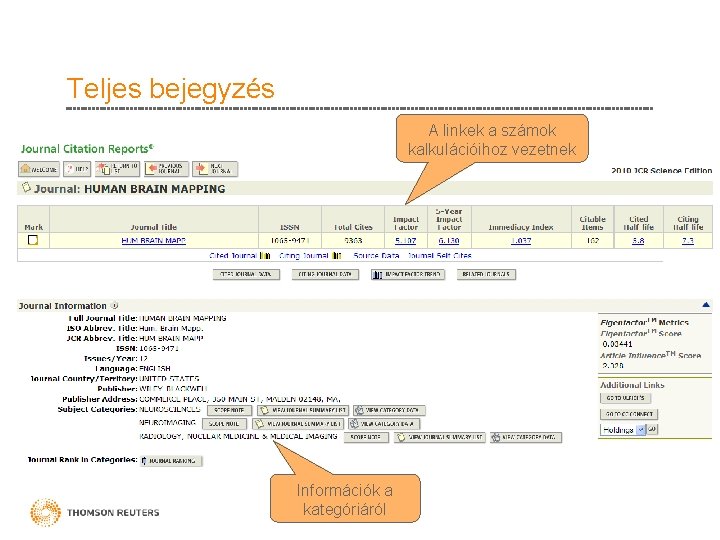Open Scope Note for Radiology category
This screenshot has height=540, width=720.
point(366,437)
